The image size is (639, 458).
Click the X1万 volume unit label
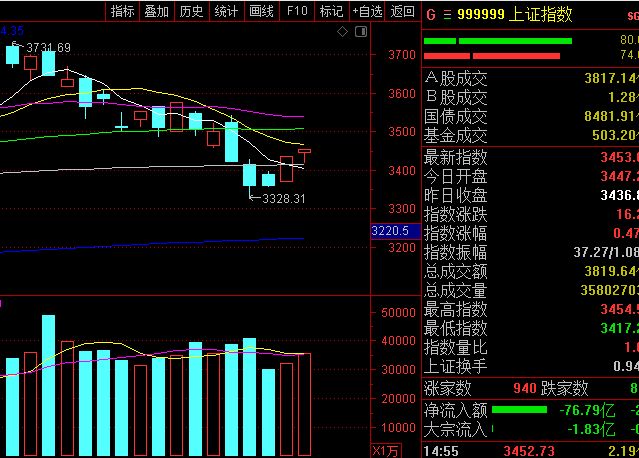coord(385,451)
